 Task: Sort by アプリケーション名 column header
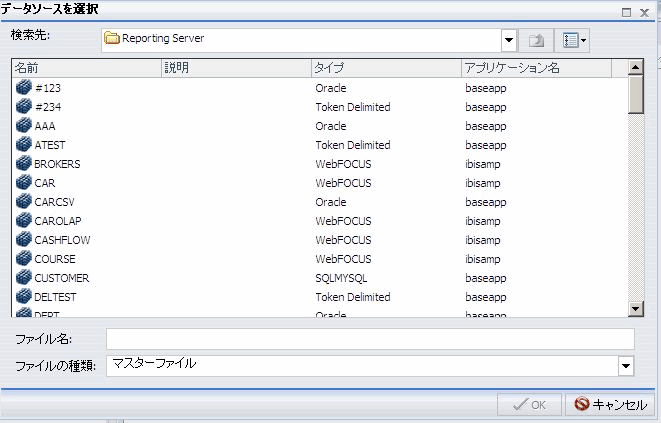[x=536, y=68]
